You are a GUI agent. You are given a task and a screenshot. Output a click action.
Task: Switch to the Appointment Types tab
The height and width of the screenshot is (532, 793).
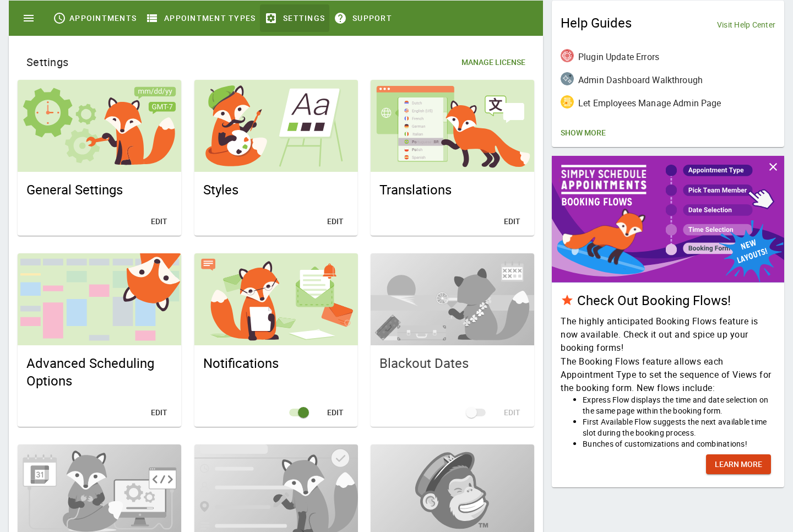201,18
